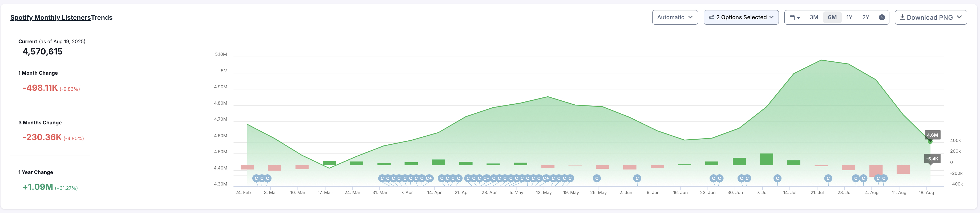Click the 1 month change -498.11K
The image size is (980, 213).
[40, 88]
